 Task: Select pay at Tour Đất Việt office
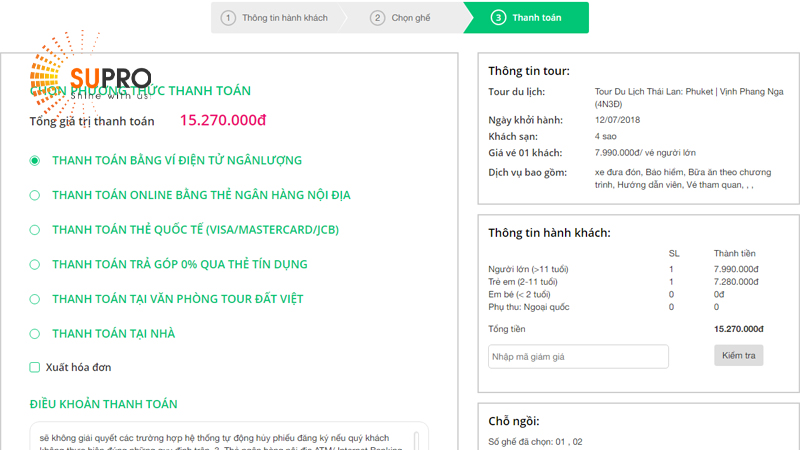coord(35,299)
